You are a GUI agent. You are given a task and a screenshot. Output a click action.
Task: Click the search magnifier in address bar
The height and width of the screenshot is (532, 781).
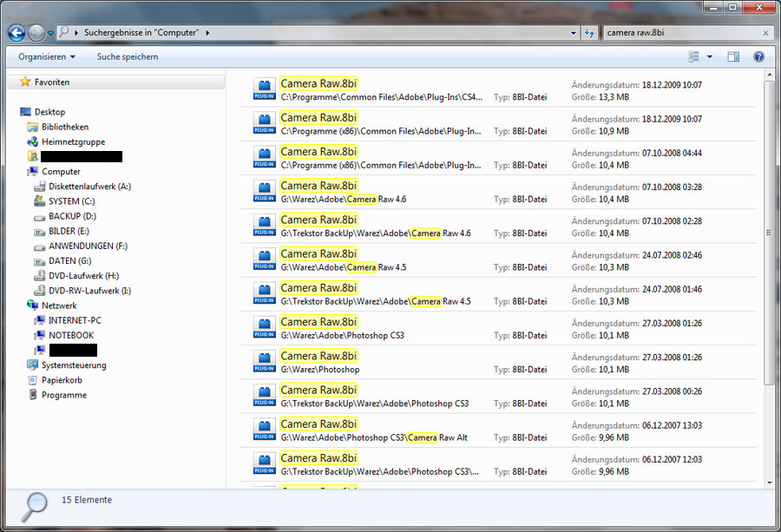pyautogui.click(x=63, y=32)
